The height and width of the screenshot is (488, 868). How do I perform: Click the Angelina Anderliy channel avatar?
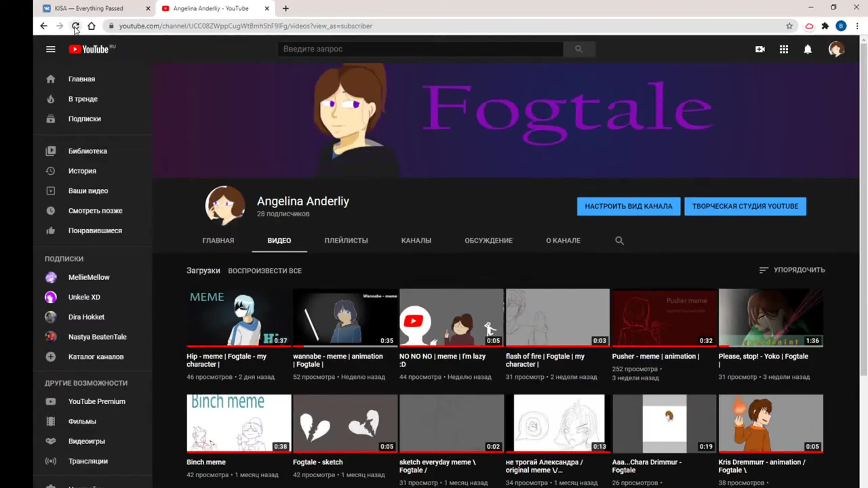(x=225, y=205)
